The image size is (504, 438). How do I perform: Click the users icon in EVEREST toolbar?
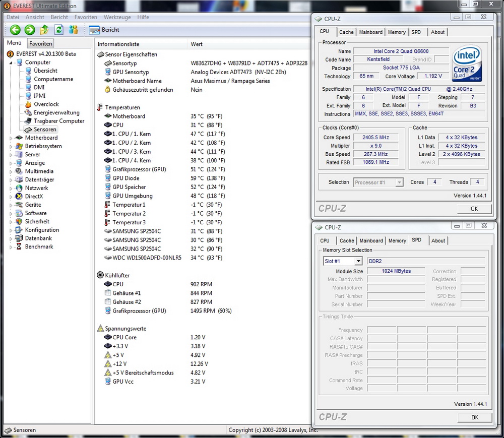[73, 30]
